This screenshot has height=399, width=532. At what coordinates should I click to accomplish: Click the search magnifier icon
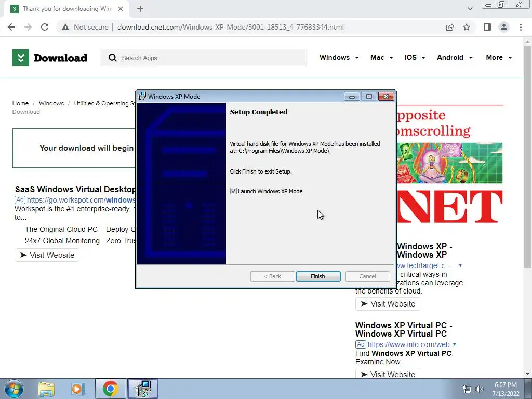(113, 58)
